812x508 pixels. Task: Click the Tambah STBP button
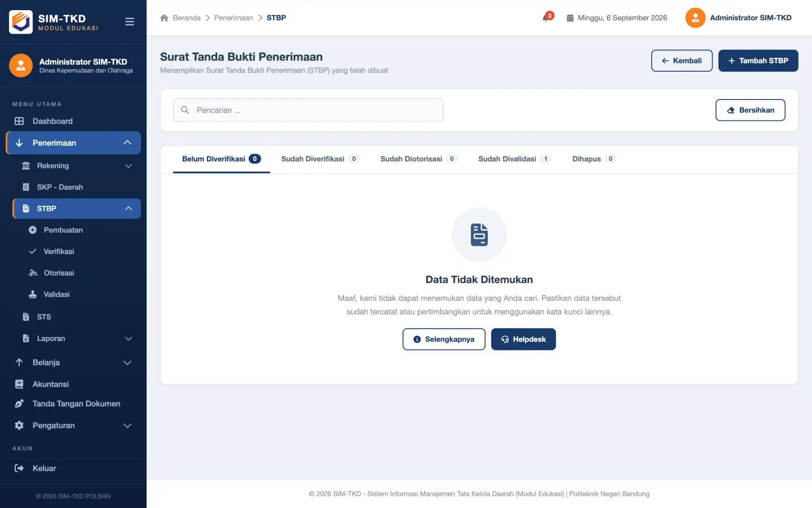pyautogui.click(x=758, y=60)
